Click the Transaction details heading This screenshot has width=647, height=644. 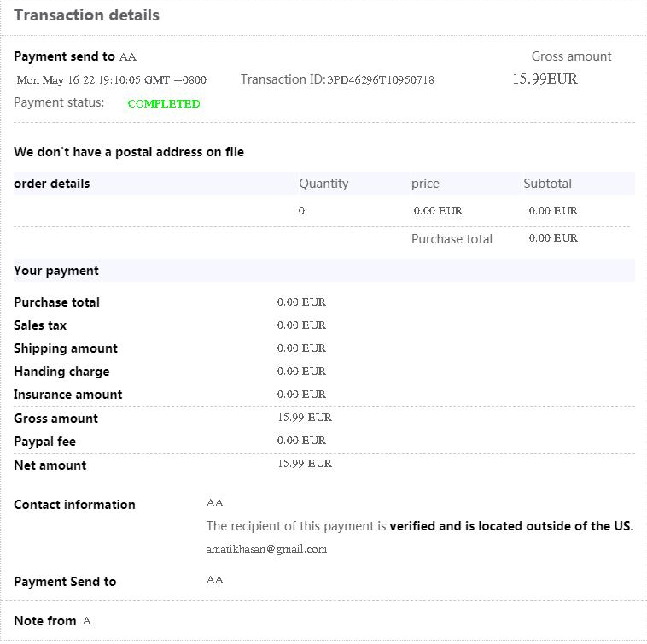coord(86,15)
